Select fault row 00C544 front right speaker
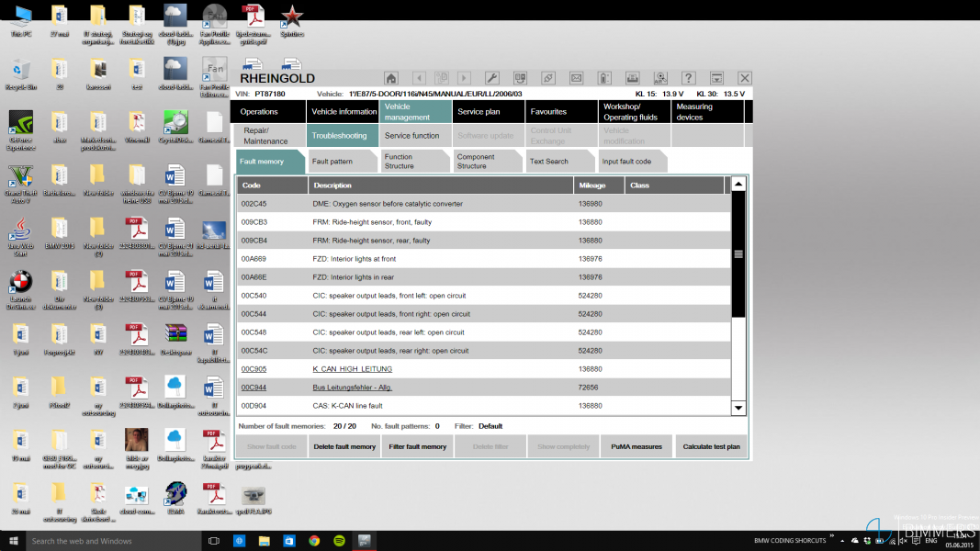The height and width of the screenshot is (551, 980). 484,313
